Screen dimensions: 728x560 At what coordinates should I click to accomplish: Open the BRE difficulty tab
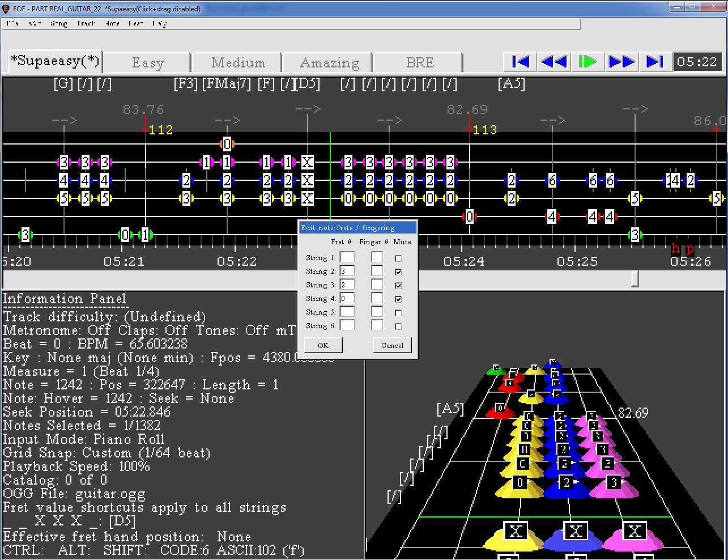(x=419, y=62)
